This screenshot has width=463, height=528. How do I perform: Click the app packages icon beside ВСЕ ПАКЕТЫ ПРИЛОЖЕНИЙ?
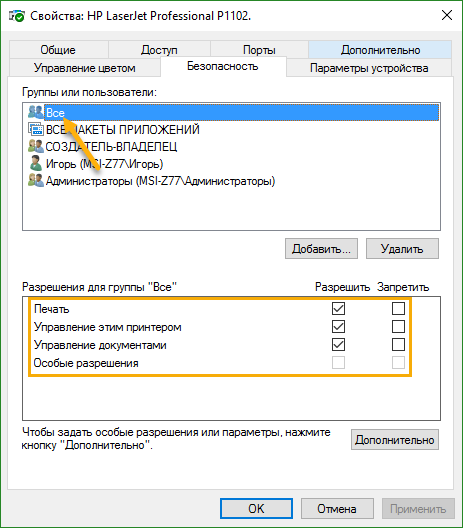click(36, 129)
